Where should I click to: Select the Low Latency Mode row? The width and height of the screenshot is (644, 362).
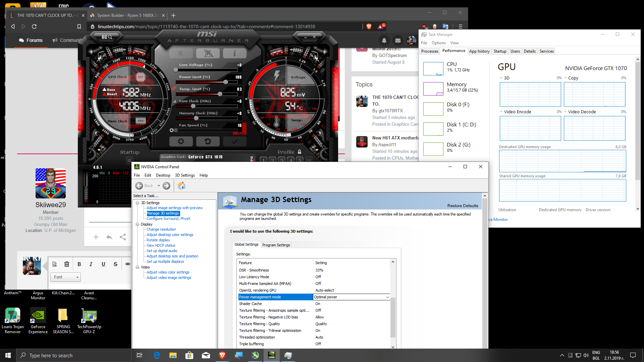(314, 277)
